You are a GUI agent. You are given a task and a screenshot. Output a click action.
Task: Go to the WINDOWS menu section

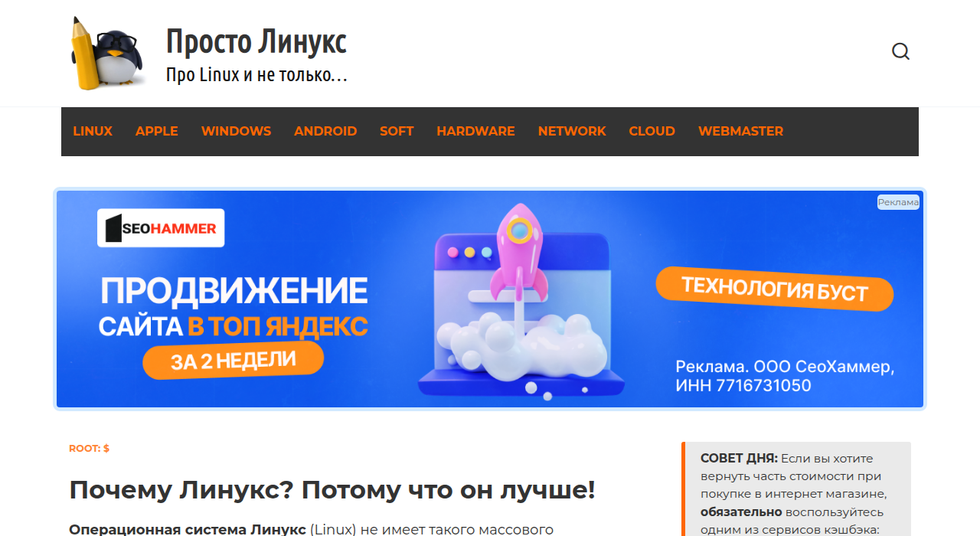[x=236, y=131]
